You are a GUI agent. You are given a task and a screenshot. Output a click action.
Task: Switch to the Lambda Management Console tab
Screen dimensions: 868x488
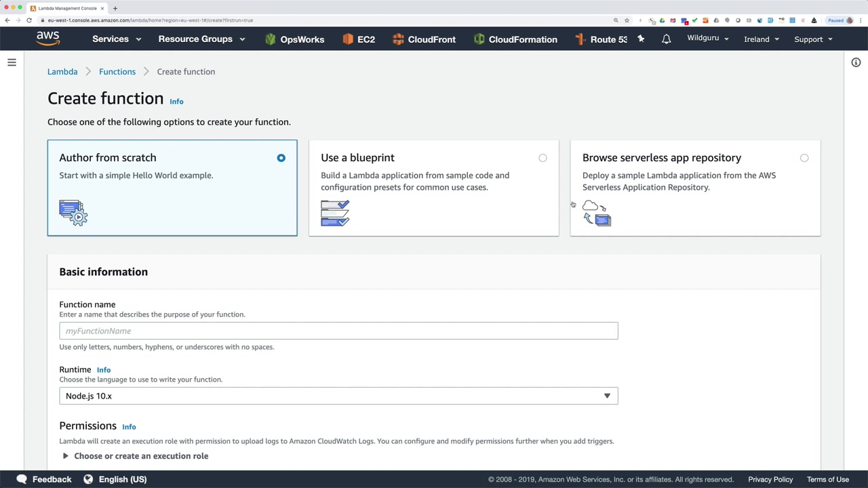click(x=67, y=8)
